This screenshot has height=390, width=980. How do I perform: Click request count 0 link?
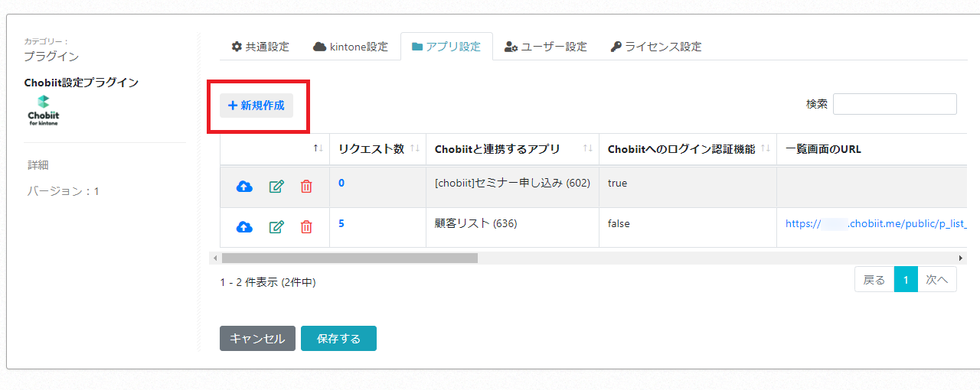coord(341,183)
